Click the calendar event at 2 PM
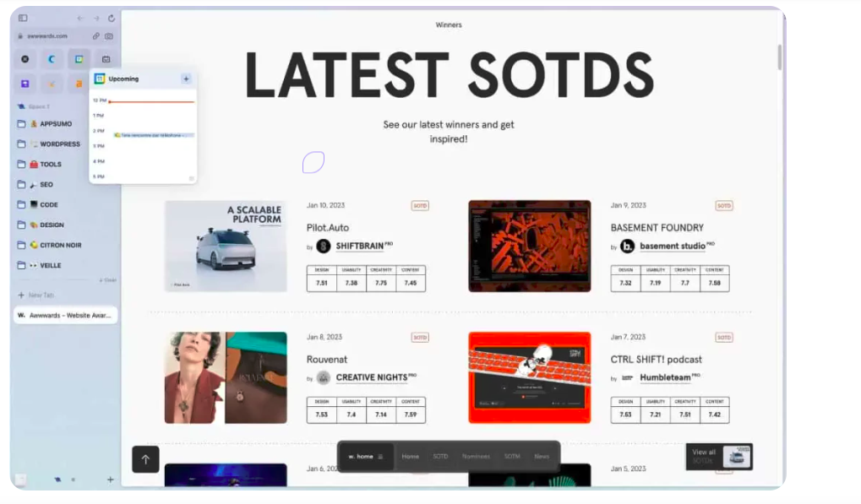 click(x=152, y=135)
